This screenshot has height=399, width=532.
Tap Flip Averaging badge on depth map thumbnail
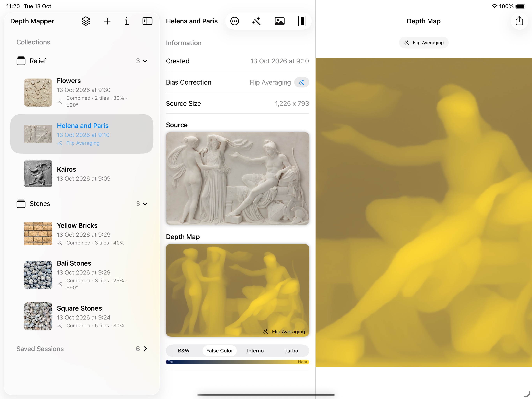pyautogui.click(x=284, y=332)
